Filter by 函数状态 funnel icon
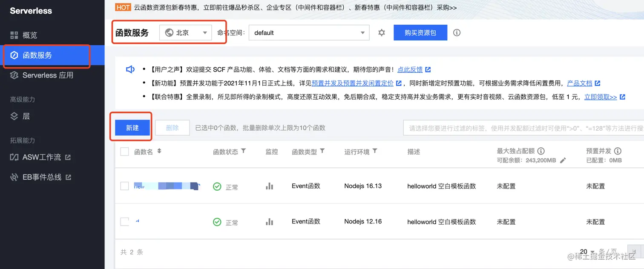This screenshot has width=644, height=269. 243,151
